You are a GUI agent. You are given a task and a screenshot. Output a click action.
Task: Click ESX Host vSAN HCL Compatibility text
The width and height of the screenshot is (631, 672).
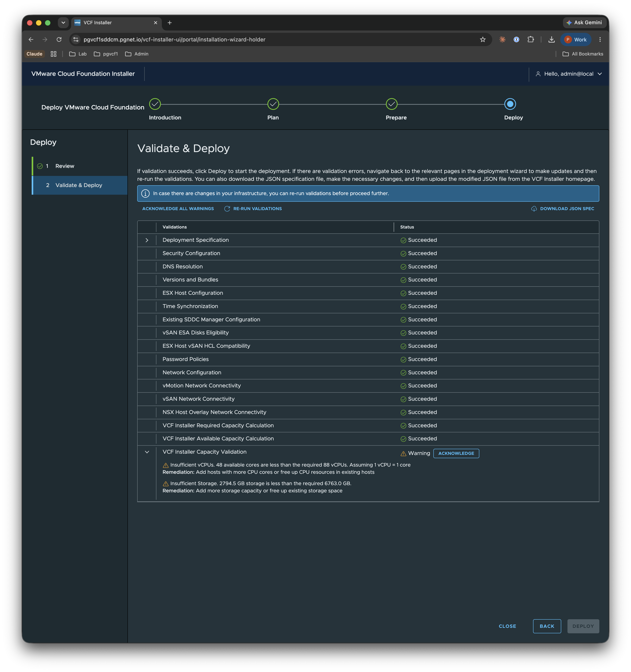206,346
